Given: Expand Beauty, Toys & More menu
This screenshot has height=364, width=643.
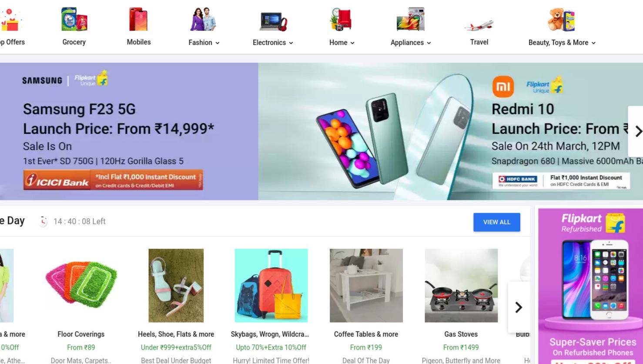Looking at the screenshot, I should 593,43.
